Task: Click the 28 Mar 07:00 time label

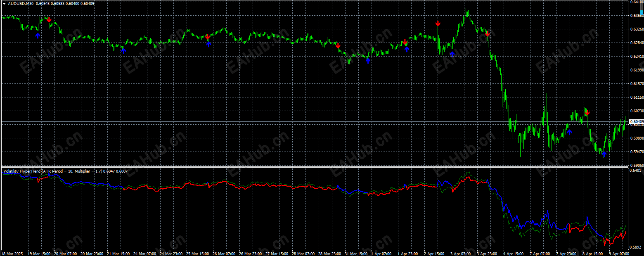Action: pos(303,253)
